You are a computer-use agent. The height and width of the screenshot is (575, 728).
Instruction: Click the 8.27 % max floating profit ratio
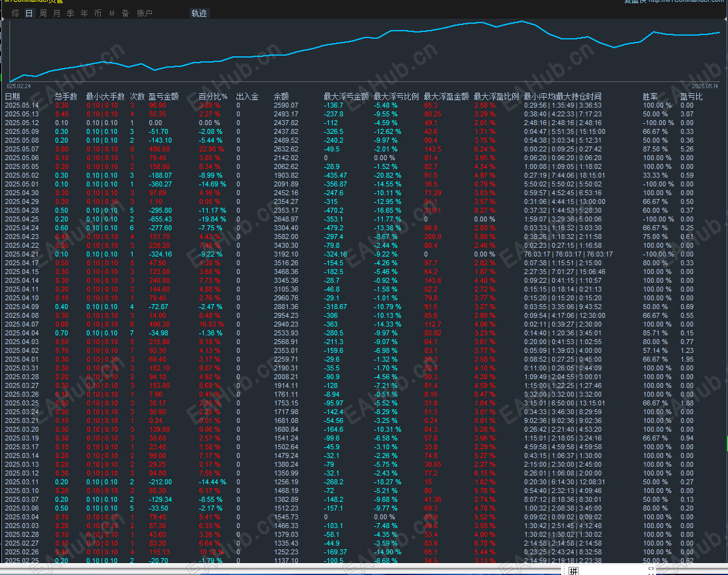485,210
